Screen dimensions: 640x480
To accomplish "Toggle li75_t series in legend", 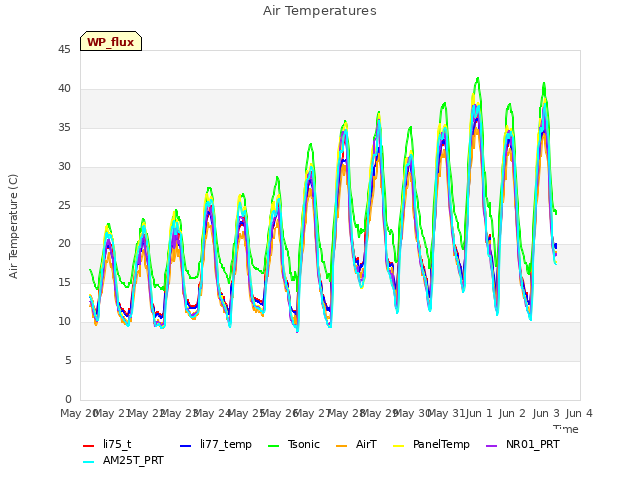I will tap(107, 444).
